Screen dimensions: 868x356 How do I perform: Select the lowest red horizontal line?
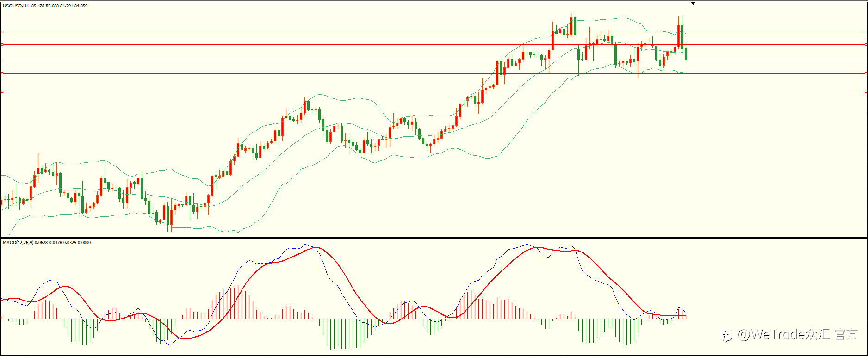434,92
